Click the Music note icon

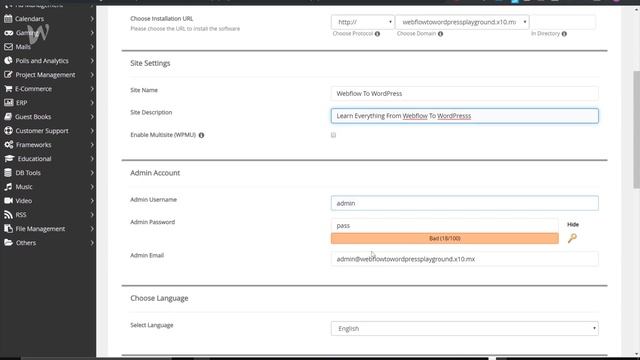tap(8, 187)
